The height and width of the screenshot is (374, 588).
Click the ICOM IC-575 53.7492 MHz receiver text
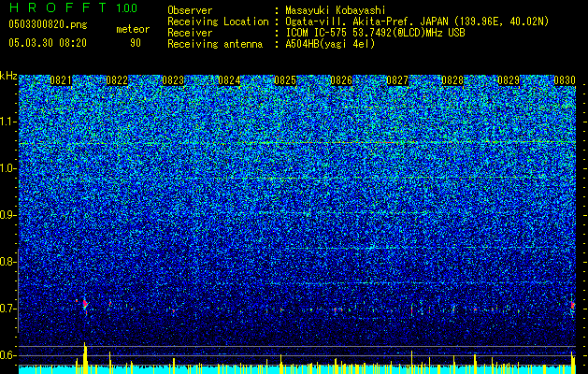(x=375, y=33)
